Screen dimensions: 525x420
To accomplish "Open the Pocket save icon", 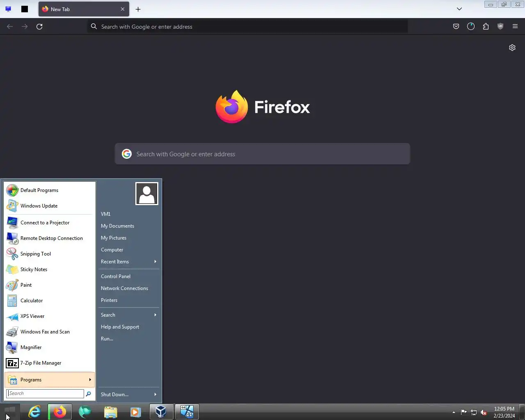I will [456, 27].
